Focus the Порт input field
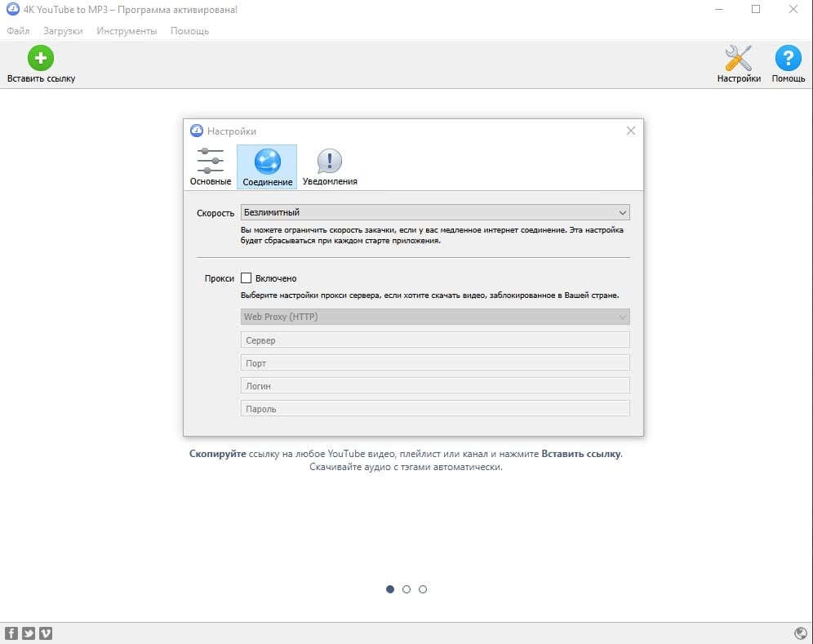This screenshot has width=813, height=644. [435, 363]
